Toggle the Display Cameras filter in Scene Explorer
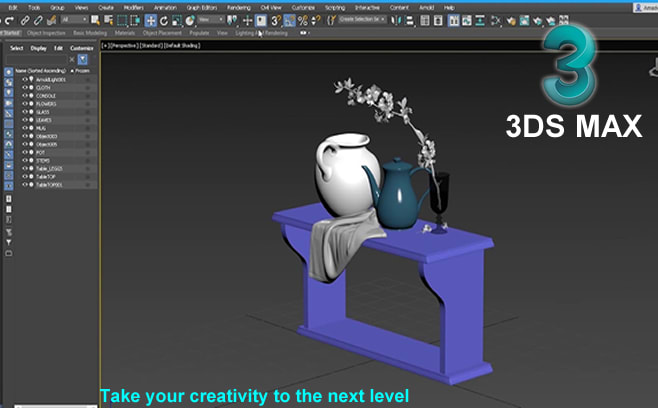658x408 pixels. coord(8,103)
